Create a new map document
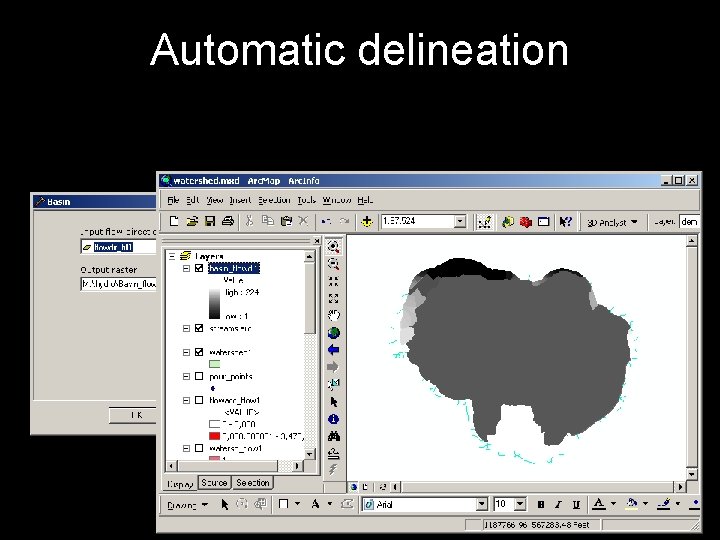This screenshot has width=720, height=540. pyautogui.click(x=174, y=221)
